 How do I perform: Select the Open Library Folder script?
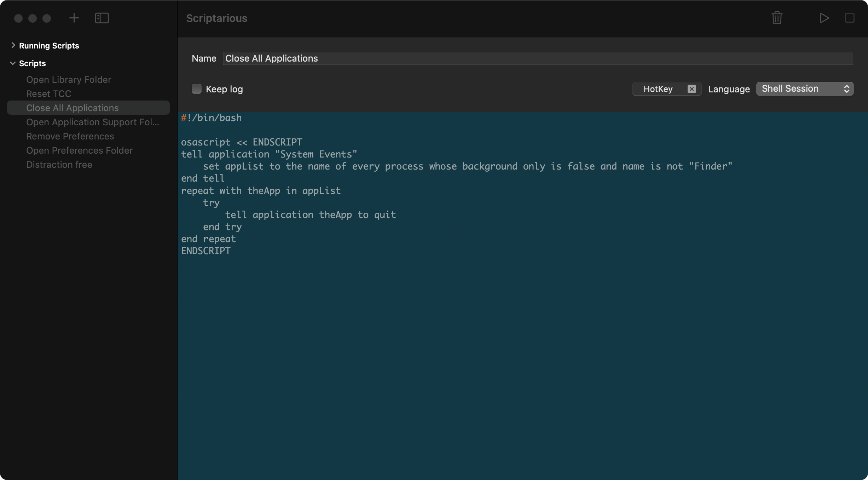coord(68,79)
